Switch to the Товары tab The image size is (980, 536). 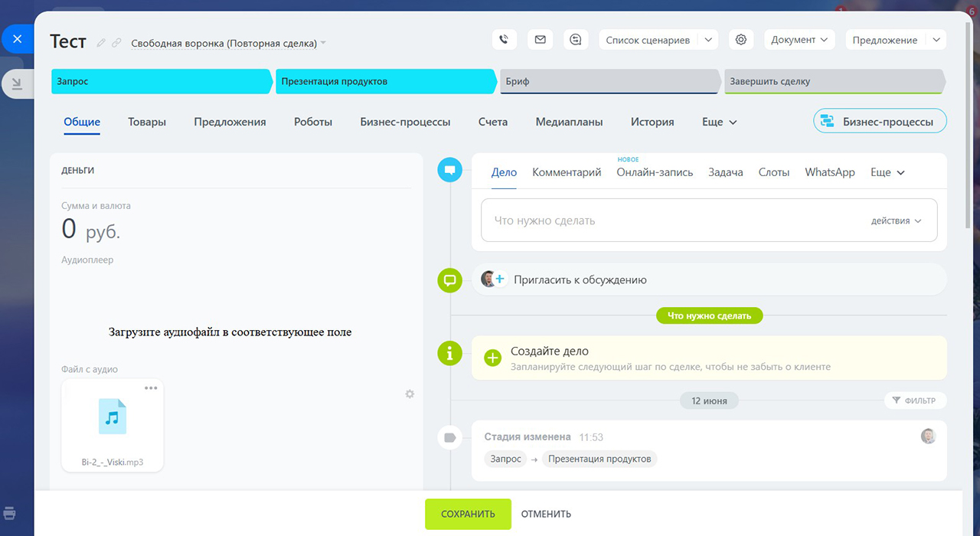point(147,122)
